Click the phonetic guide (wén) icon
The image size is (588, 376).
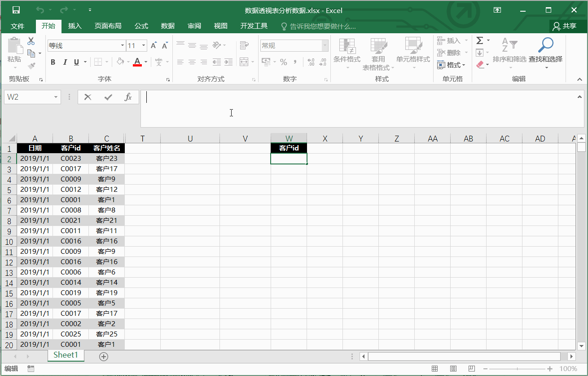pos(158,62)
